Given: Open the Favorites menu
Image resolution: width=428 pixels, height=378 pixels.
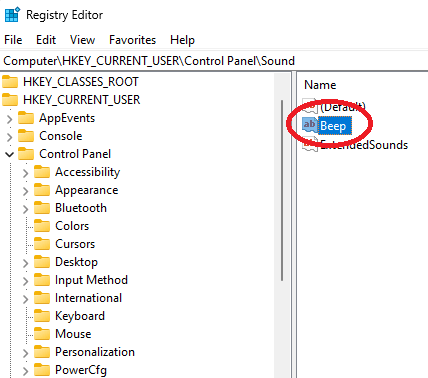Looking at the screenshot, I should pyautogui.click(x=132, y=40).
